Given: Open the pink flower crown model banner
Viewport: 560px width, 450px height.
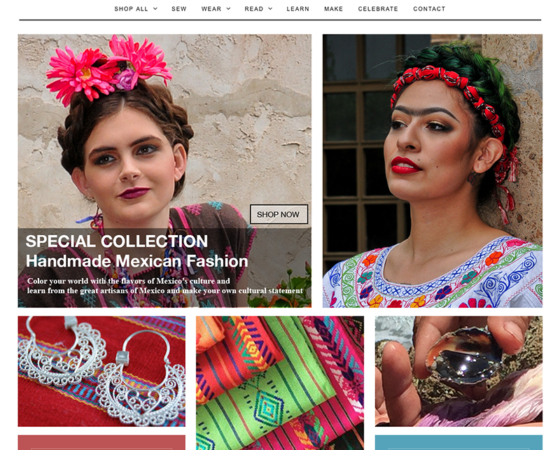Looking at the screenshot, I should [165, 171].
